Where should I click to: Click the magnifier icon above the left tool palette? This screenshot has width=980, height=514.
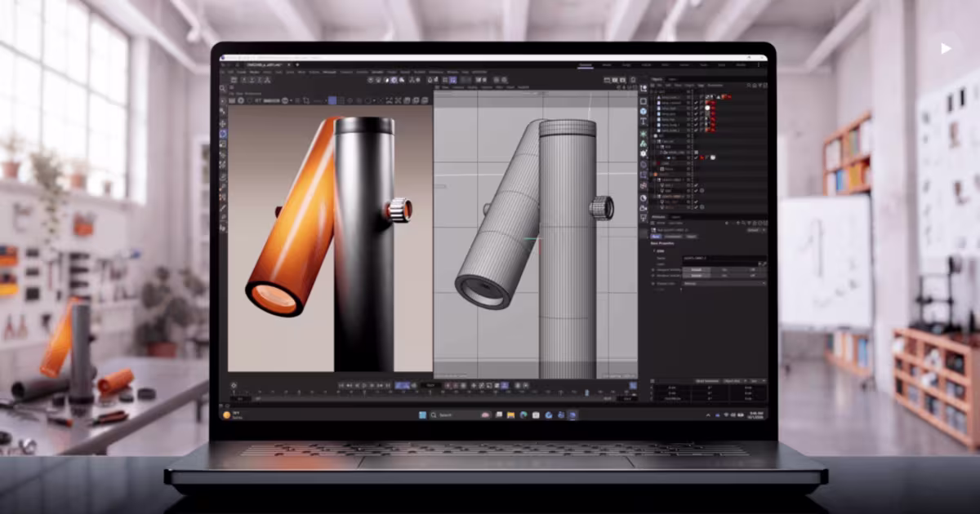pos(222,88)
